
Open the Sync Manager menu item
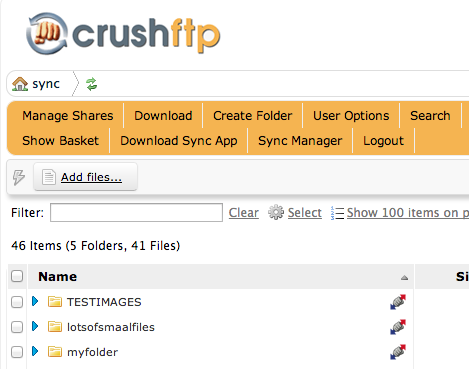(x=300, y=141)
